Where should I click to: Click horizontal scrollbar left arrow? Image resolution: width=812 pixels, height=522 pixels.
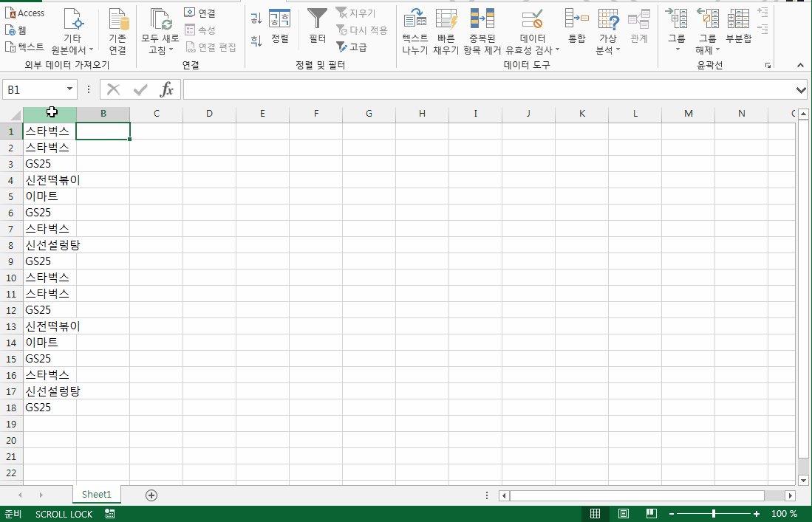(x=504, y=495)
